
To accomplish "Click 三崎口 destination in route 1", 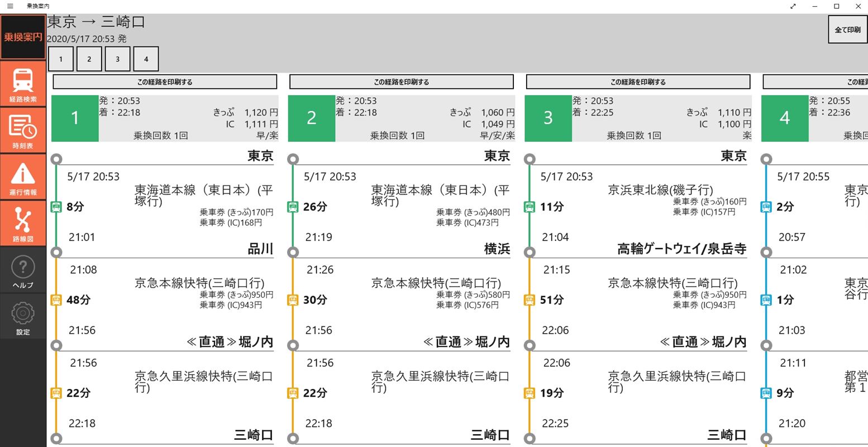I will 254,435.
